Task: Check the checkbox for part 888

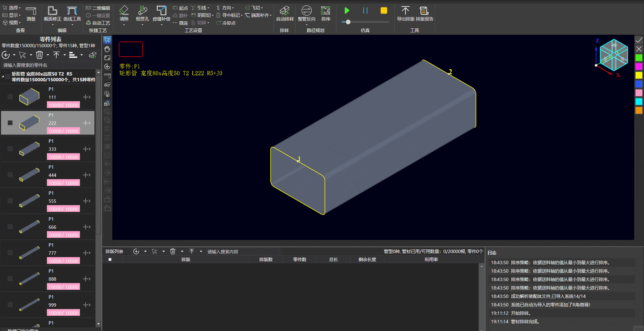Action: pyautogui.click(x=10, y=279)
